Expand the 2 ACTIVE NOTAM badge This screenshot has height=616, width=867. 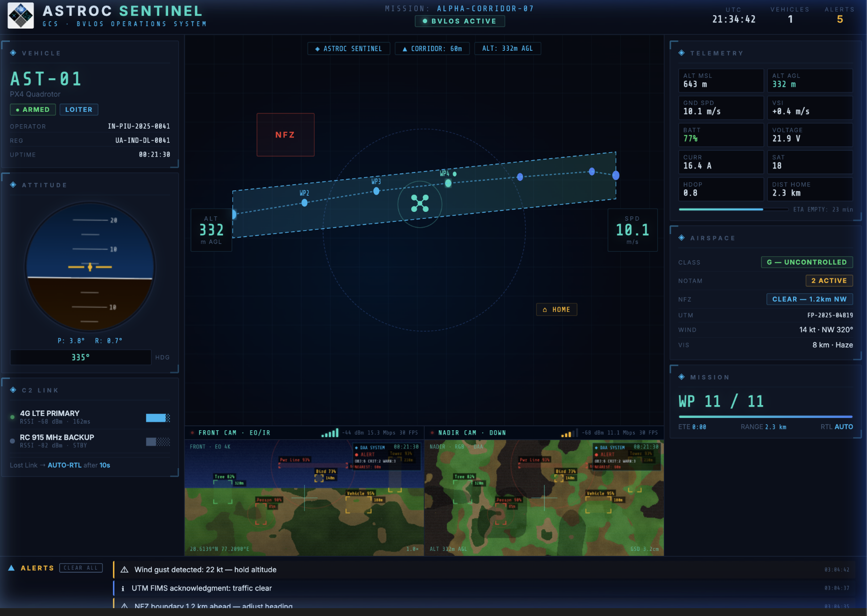click(x=829, y=281)
